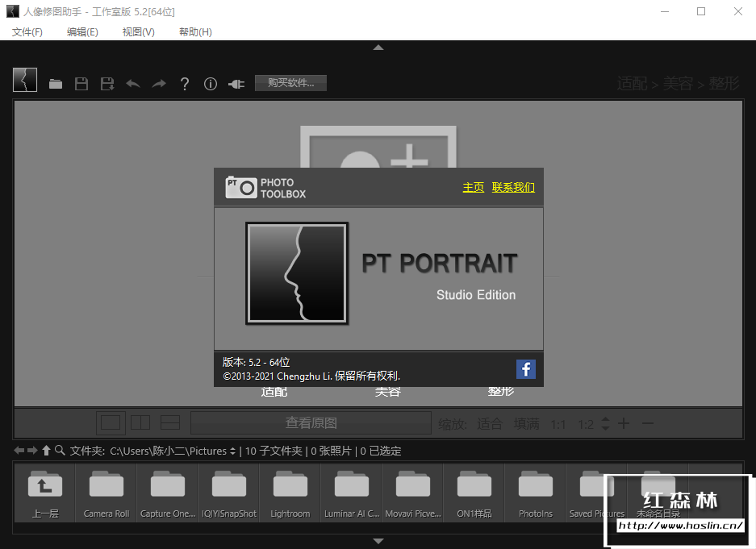
Task: Show the About info circle icon
Action: pyautogui.click(x=211, y=84)
